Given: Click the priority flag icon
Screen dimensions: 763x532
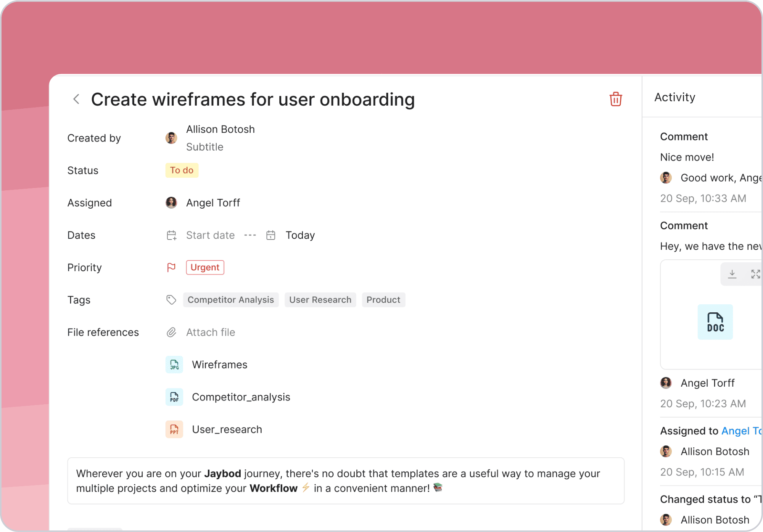Looking at the screenshot, I should [171, 267].
